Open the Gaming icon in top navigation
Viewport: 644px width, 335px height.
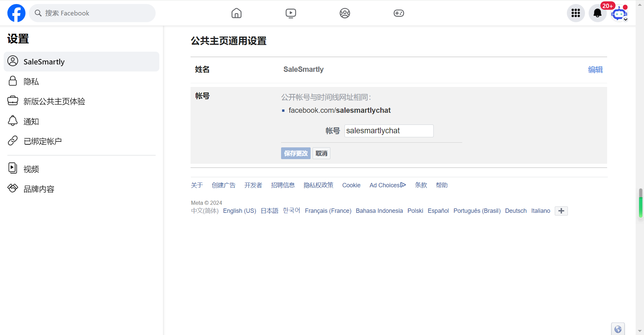(399, 13)
